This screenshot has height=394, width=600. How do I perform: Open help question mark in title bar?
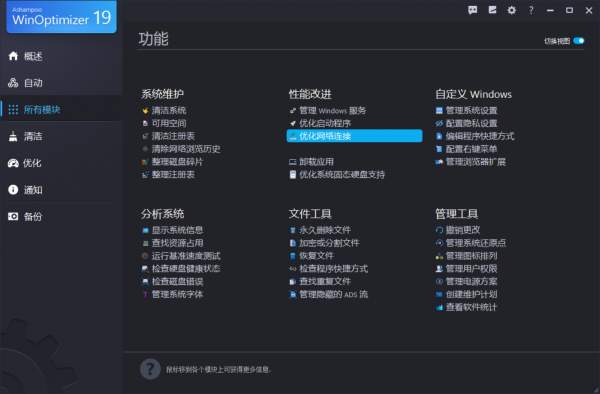531,10
